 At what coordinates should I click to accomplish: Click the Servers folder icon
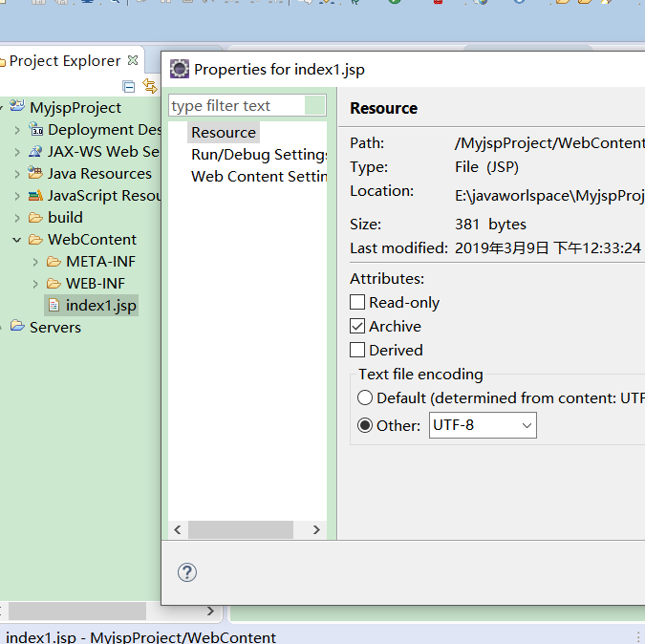17,326
